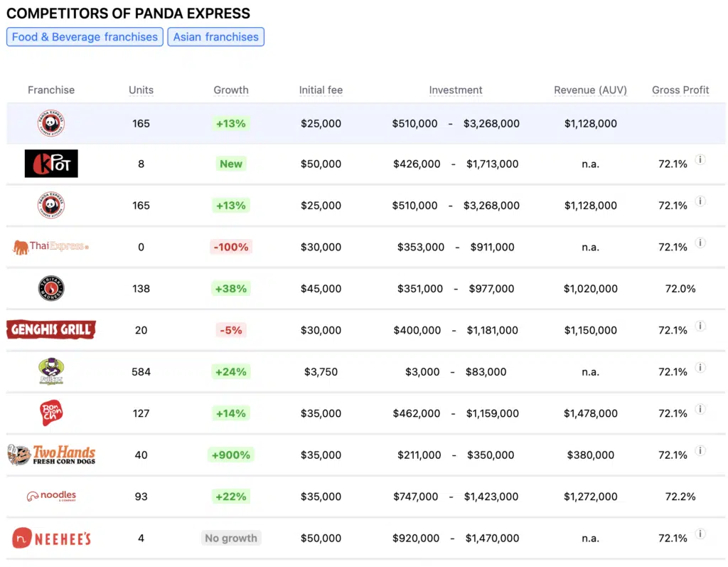Click the info icon beside KPot's gross profit

[x=700, y=160]
